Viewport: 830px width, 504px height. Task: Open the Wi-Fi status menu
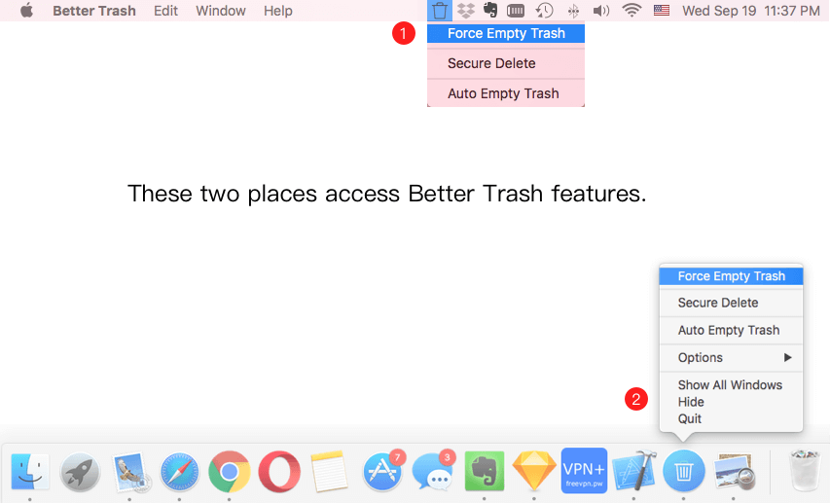tap(632, 11)
